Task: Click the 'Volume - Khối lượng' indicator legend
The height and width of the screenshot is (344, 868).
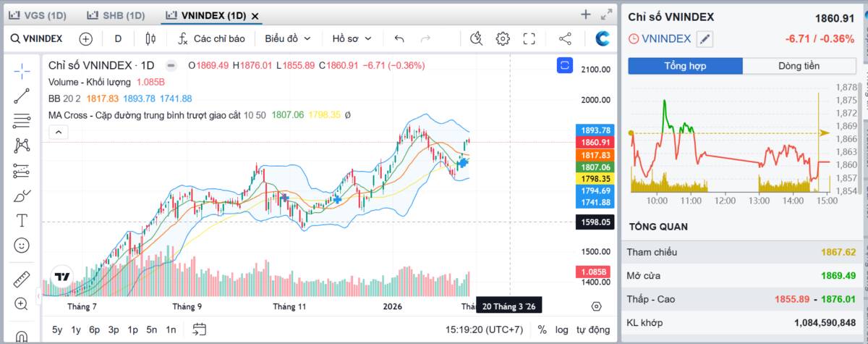Action: pos(90,82)
